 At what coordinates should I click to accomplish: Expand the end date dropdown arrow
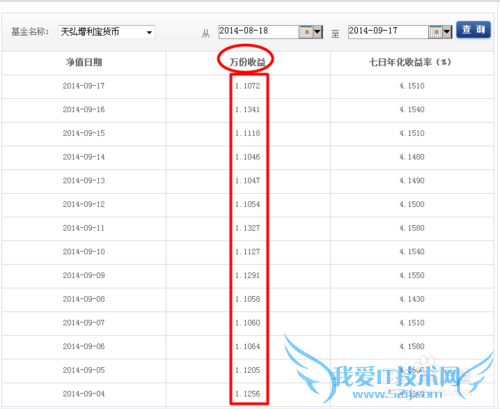(447, 32)
